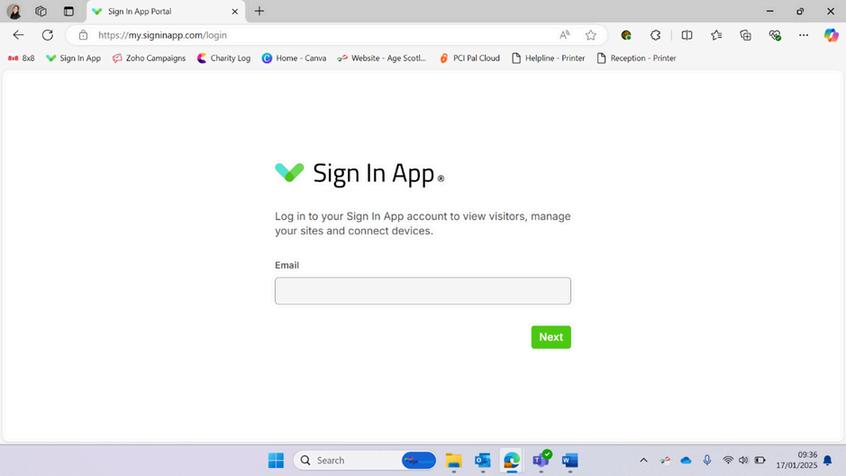Click the browser back arrow

pos(18,35)
